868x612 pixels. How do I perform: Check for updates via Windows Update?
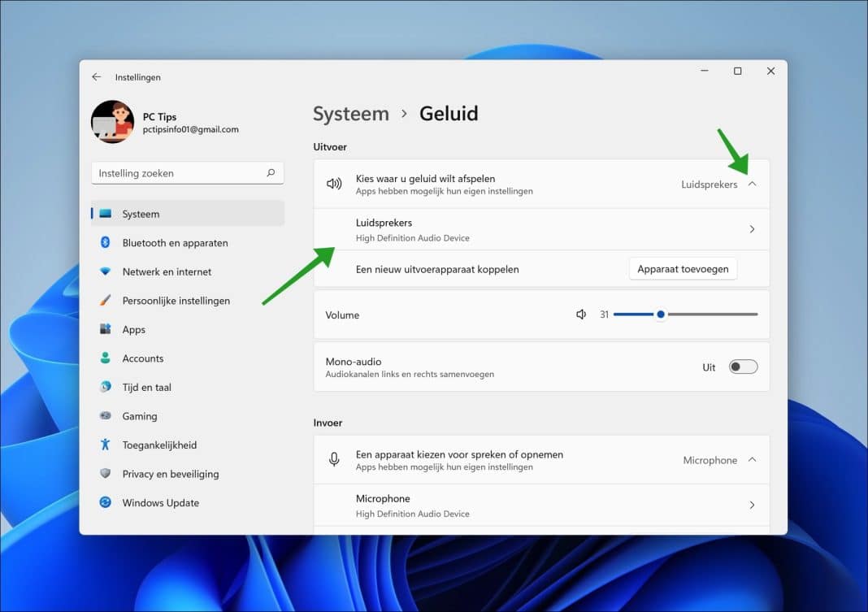click(x=161, y=502)
